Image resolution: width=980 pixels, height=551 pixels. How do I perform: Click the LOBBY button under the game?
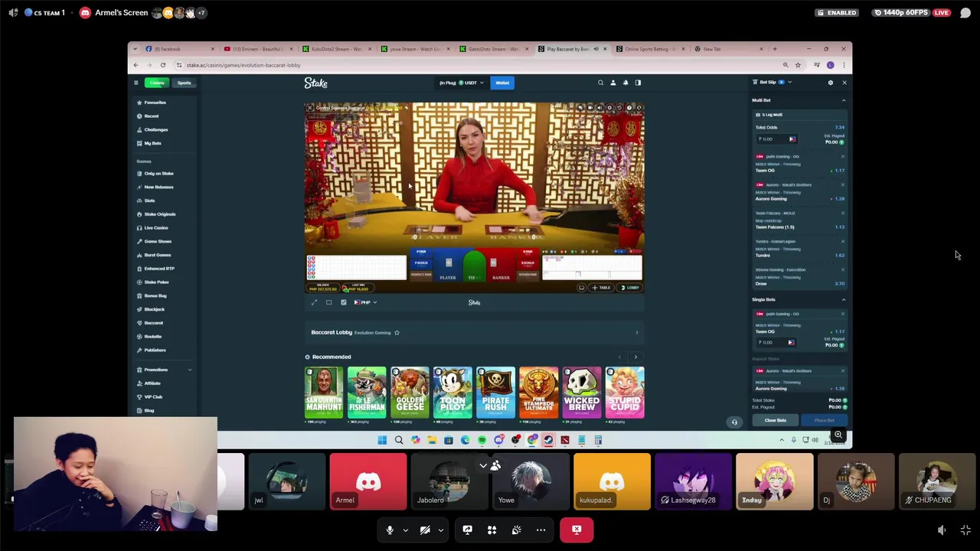pos(631,288)
